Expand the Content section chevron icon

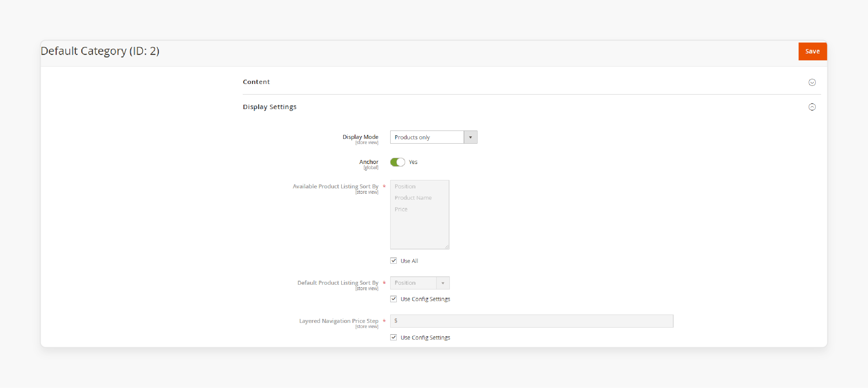click(812, 82)
